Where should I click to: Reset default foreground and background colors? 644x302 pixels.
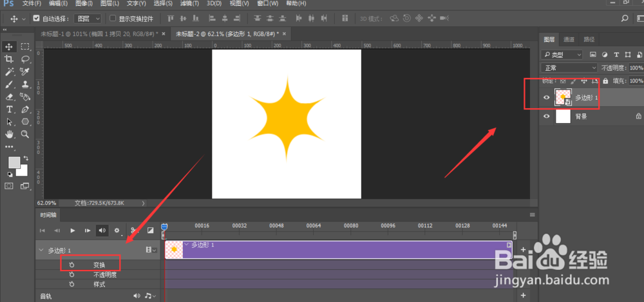(x=10, y=174)
